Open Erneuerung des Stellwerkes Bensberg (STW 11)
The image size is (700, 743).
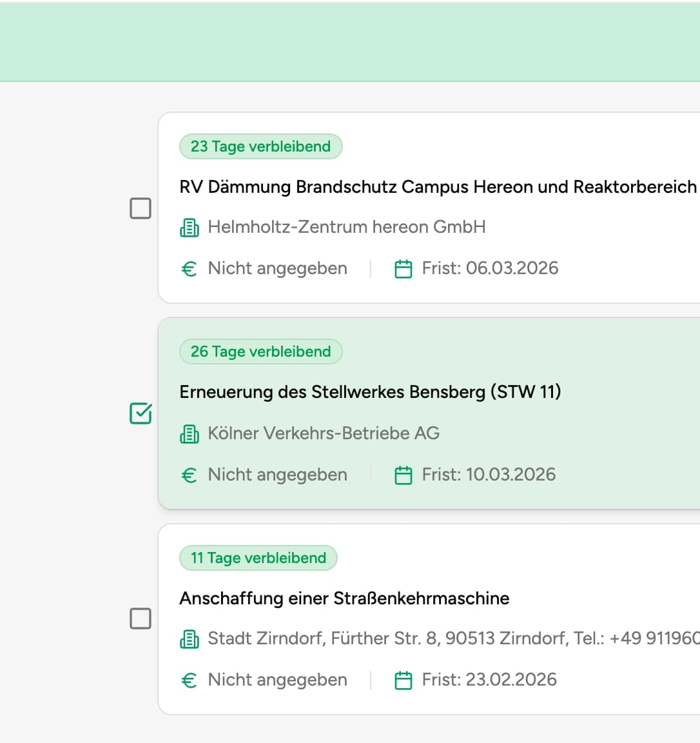pos(371,392)
